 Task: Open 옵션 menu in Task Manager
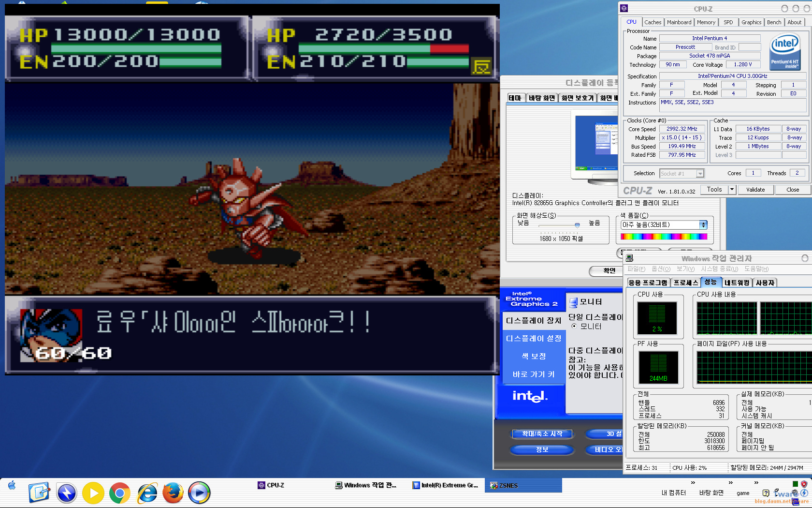(x=661, y=269)
